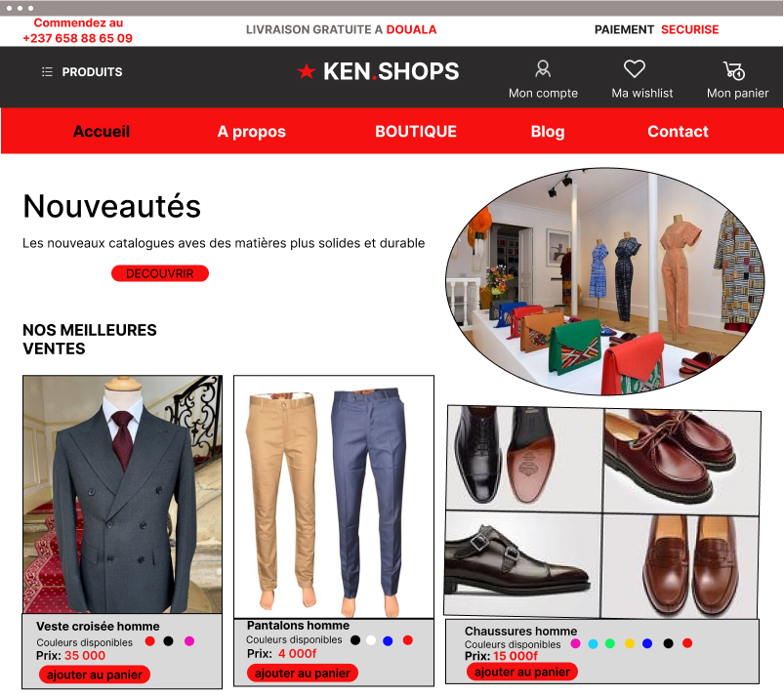Add Chaussures homme to cart

point(522,672)
